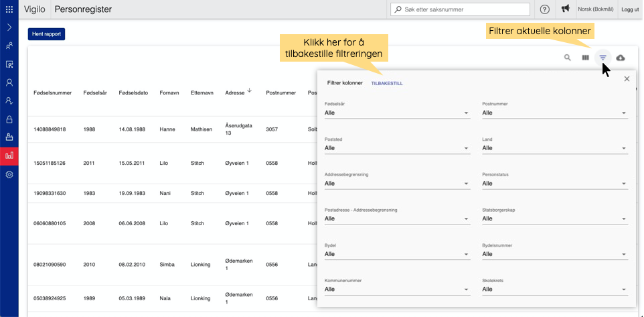Click the table search magnifier icon
Image resolution: width=644 pixels, height=317 pixels.
click(x=568, y=58)
